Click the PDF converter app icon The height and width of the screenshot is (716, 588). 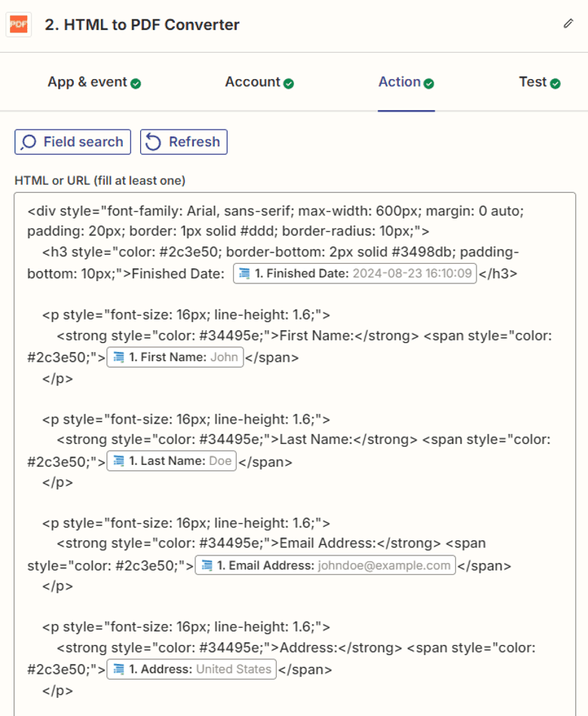click(17, 25)
